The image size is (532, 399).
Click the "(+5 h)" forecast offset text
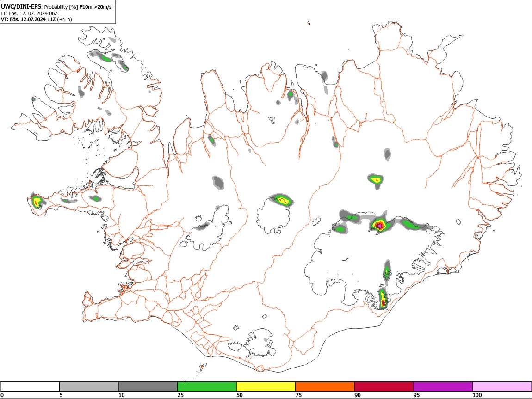(64, 19)
